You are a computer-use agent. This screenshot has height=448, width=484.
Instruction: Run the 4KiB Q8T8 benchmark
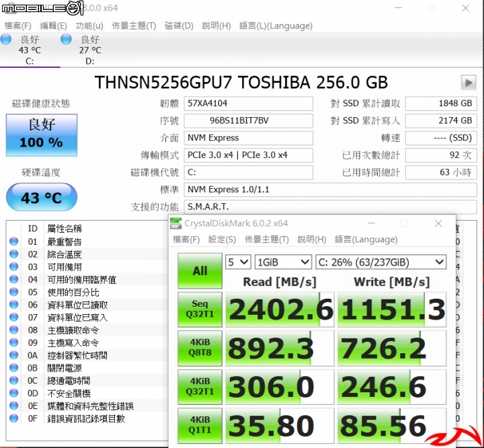click(200, 348)
